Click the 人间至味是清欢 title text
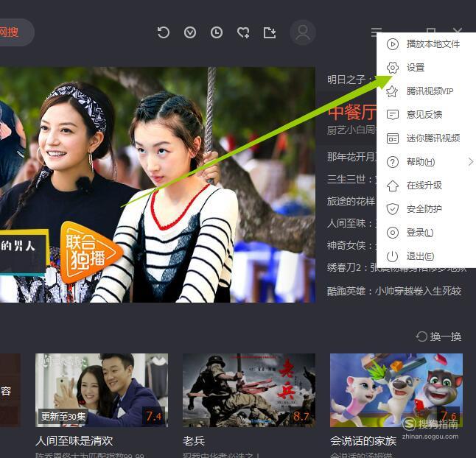This screenshot has height=458, width=476. (74, 441)
